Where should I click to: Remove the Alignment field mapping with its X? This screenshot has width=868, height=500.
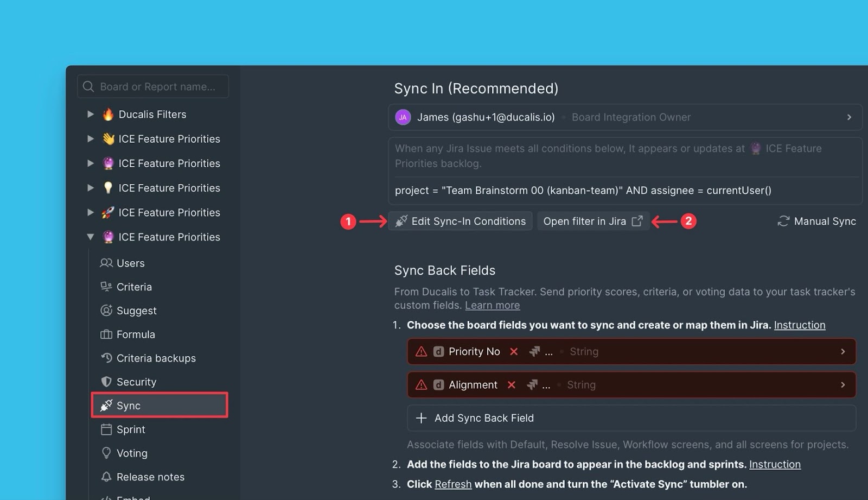511,384
